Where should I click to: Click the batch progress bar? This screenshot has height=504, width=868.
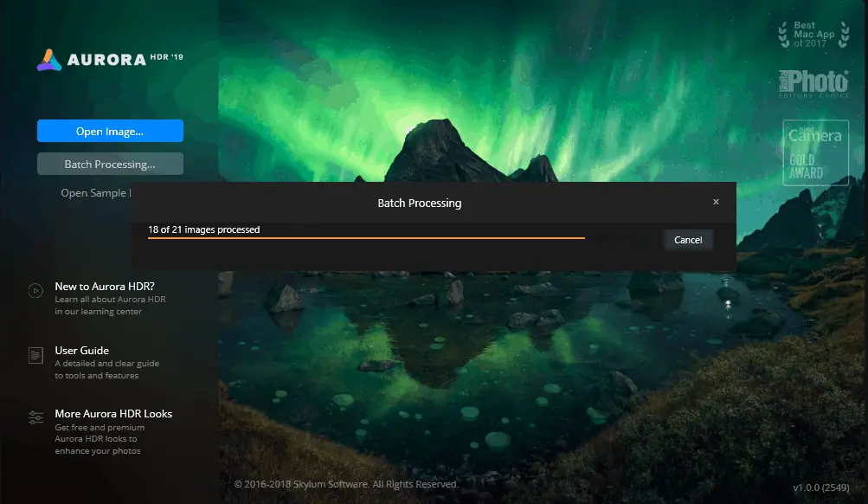(x=366, y=238)
